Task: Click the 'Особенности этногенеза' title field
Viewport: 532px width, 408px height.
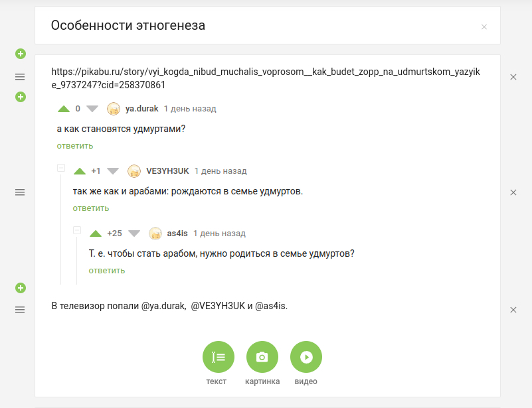Action: (x=268, y=25)
